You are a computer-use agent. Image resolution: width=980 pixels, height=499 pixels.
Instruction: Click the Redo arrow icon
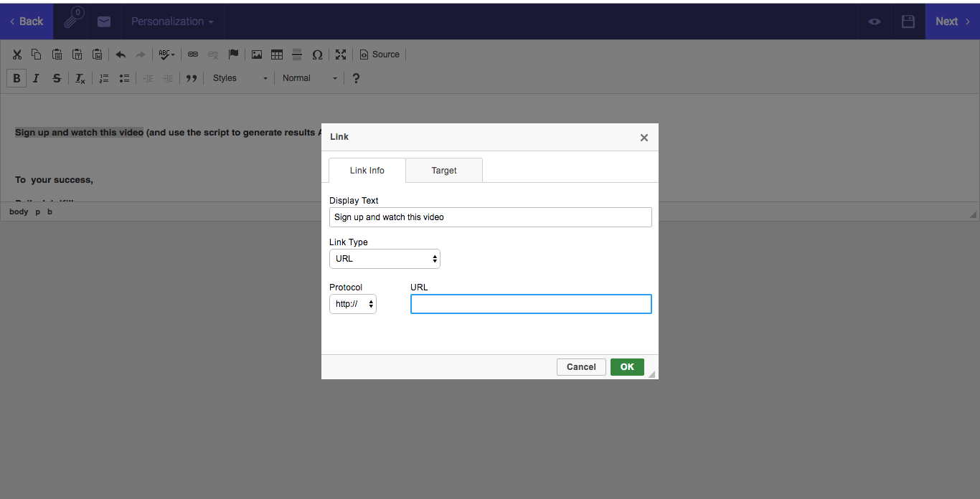coord(141,54)
